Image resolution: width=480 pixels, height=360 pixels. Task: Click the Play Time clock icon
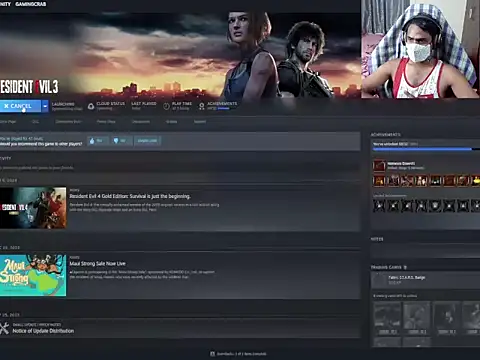pyautogui.click(x=166, y=106)
